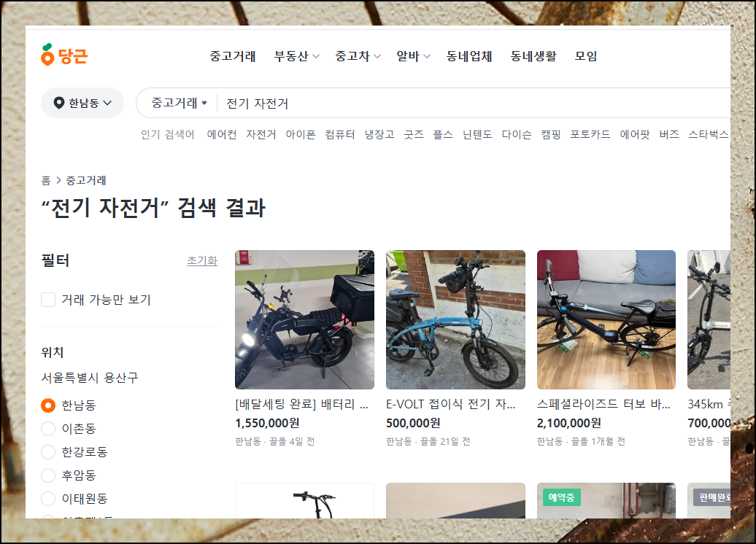This screenshot has height=544, width=756.
Task: Click the 한남동 · 끌올 4일 전 text
Action: click(x=275, y=441)
